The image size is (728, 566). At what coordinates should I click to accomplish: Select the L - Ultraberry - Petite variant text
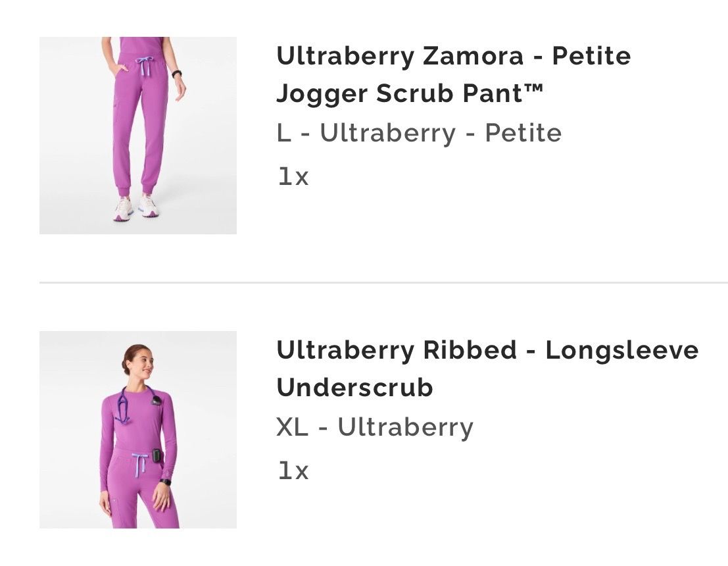coord(419,133)
